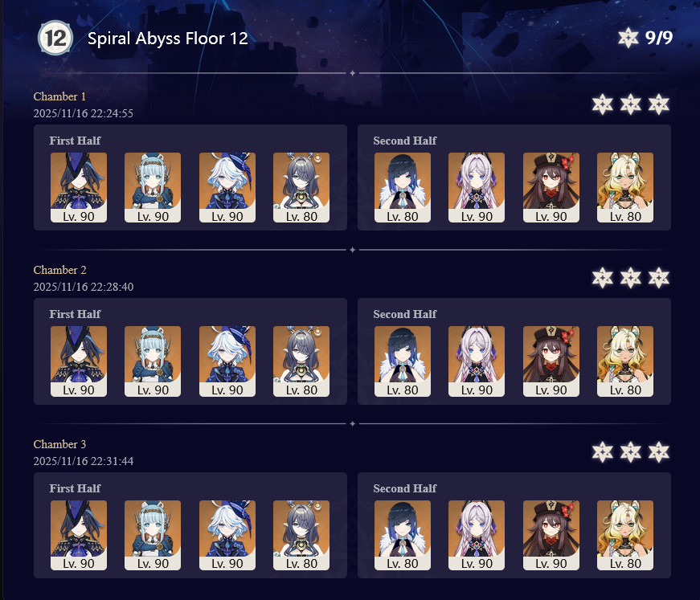Select Chamber 3 second-half Lv. 80 blonde character
700x600 pixels.
[x=625, y=535]
